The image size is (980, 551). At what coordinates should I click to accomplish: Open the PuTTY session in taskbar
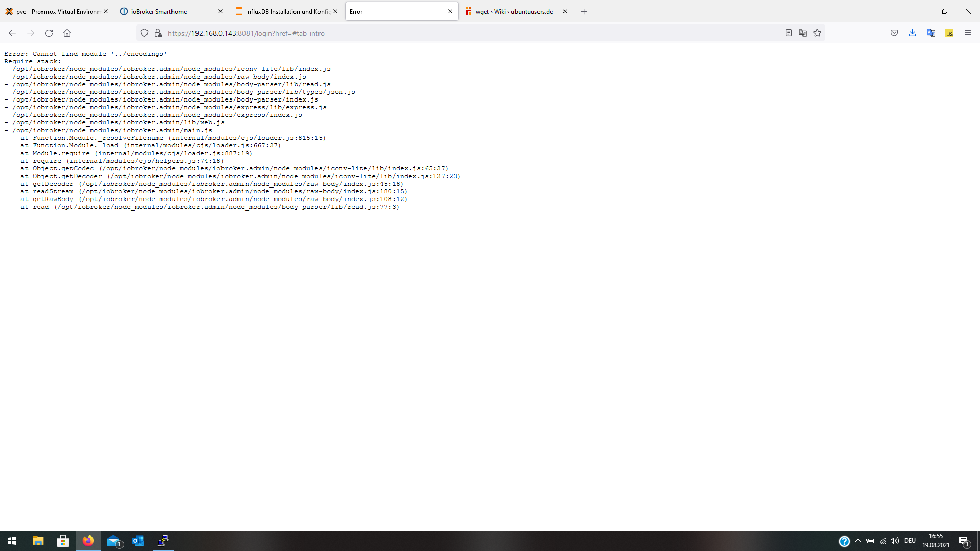(x=163, y=541)
